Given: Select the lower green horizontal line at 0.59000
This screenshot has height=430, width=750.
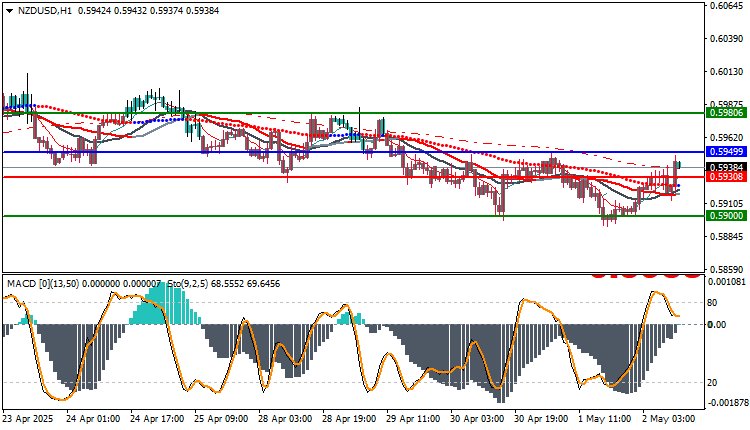Looking at the screenshot, I should (x=353, y=216).
